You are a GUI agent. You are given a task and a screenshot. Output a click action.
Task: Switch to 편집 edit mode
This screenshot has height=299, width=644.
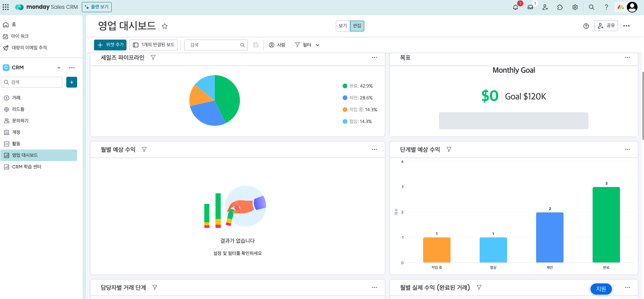coord(357,26)
